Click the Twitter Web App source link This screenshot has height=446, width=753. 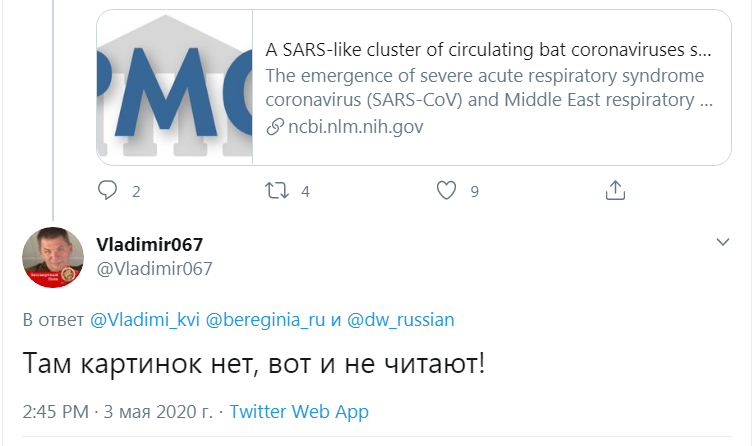(x=299, y=412)
